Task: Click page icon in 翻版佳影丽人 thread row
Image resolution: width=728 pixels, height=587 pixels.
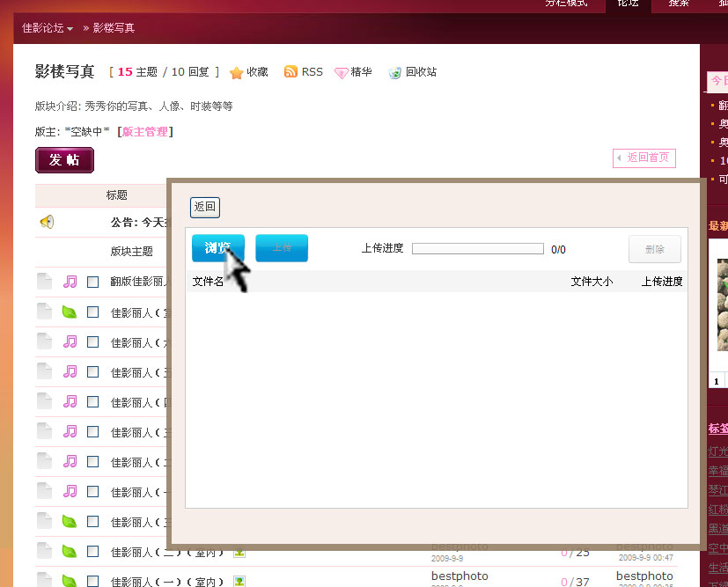Action: [44, 282]
